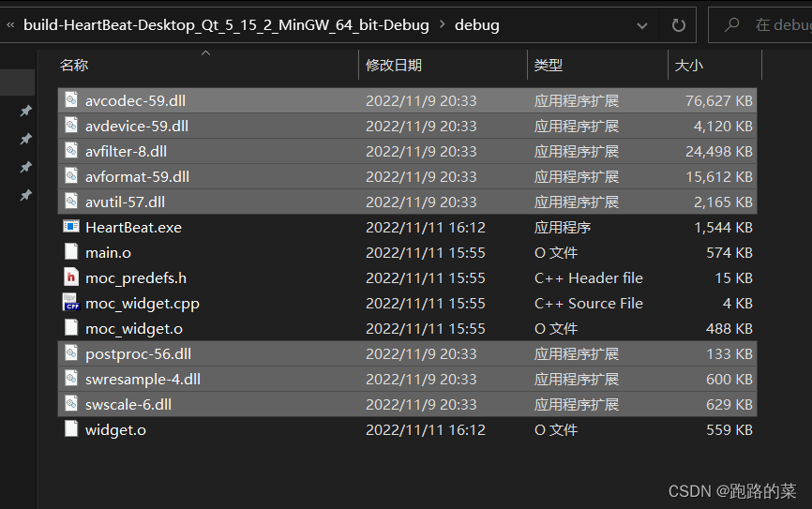Click the 559 KB size of widget.o
Viewport: 812px width, 509px height.
coord(729,429)
